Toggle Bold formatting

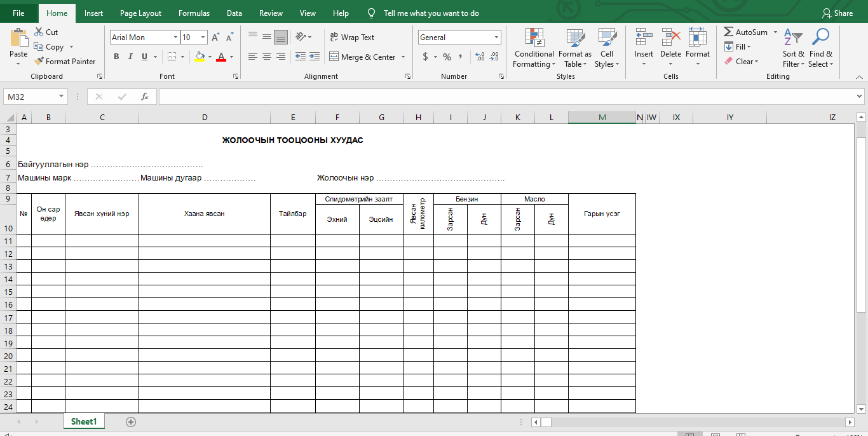[116, 57]
